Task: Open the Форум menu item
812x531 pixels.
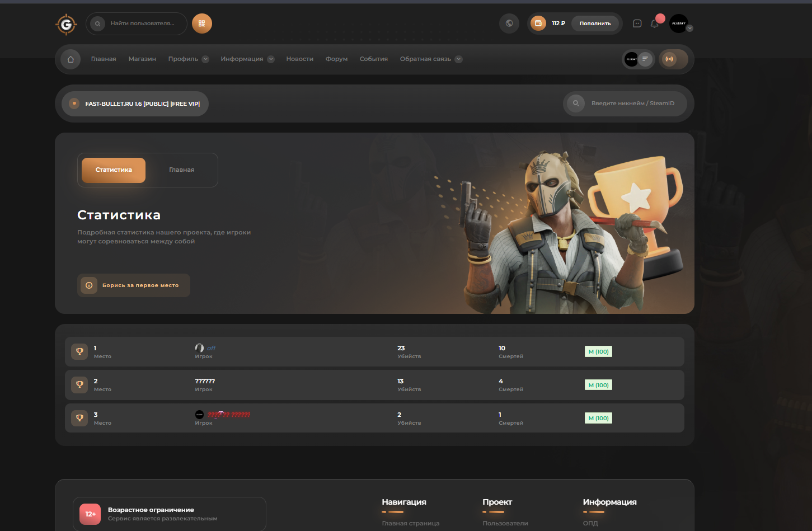Action: click(337, 59)
